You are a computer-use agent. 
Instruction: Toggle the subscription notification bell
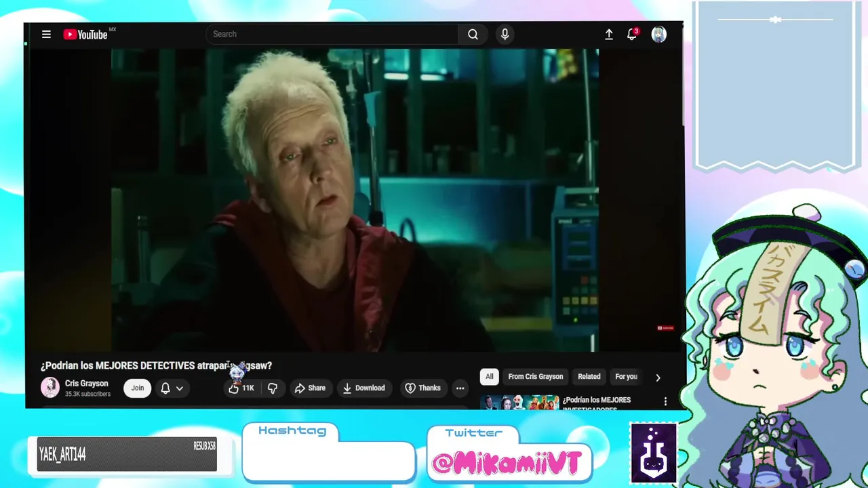[x=165, y=388]
